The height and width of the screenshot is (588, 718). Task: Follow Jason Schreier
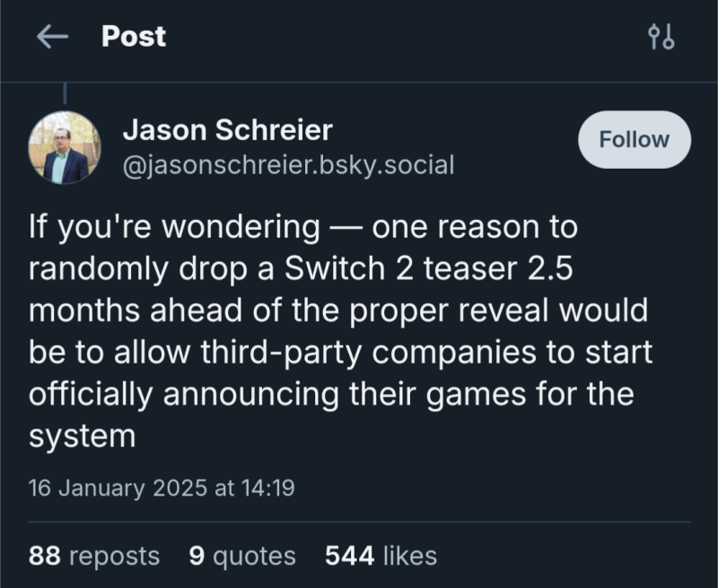[x=634, y=140]
